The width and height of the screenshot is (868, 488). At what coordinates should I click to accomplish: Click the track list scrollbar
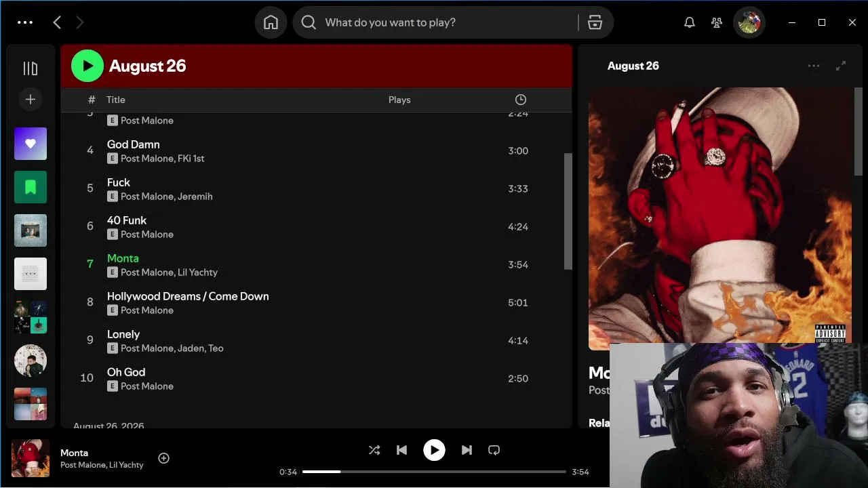coord(568,211)
